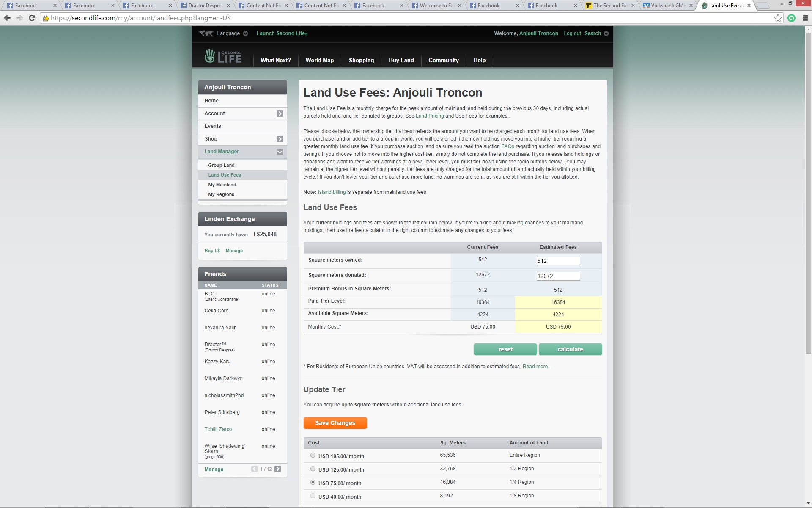The image size is (812, 508).
Task: Expand the Account sidebar section arrow
Action: coord(280,113)
